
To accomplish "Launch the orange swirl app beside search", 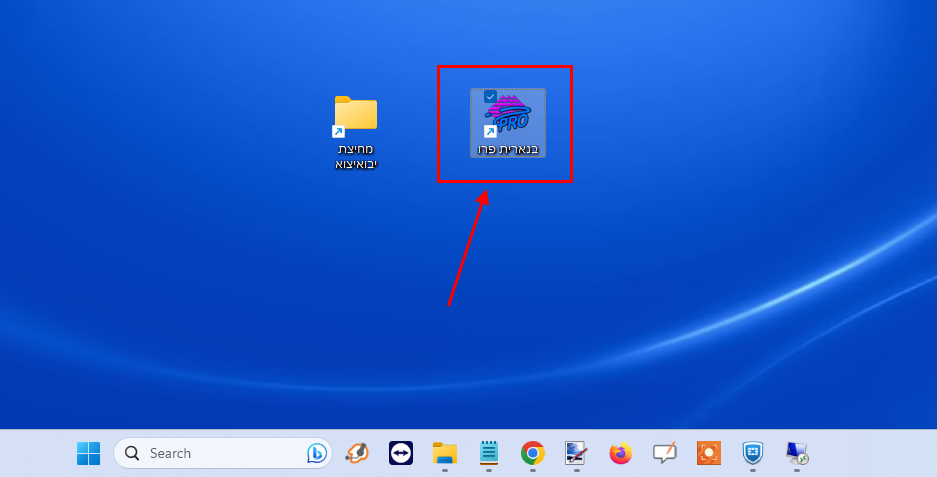I will [x=357, y=453].
